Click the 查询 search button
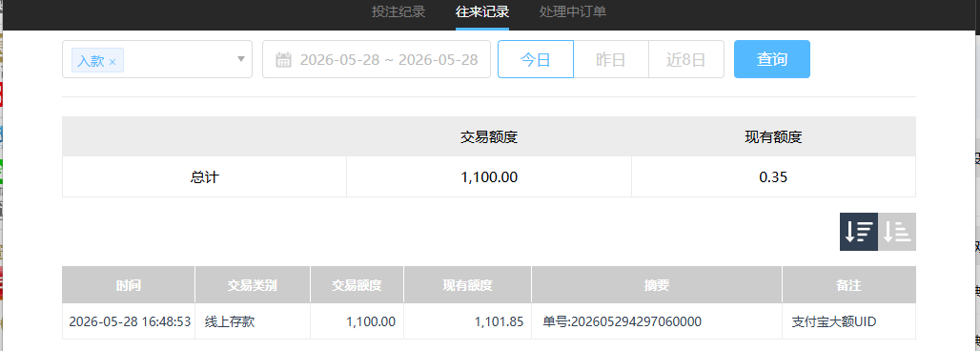This screenshot has height=351, width=980. pyautogui.click(x=772, y=59)
